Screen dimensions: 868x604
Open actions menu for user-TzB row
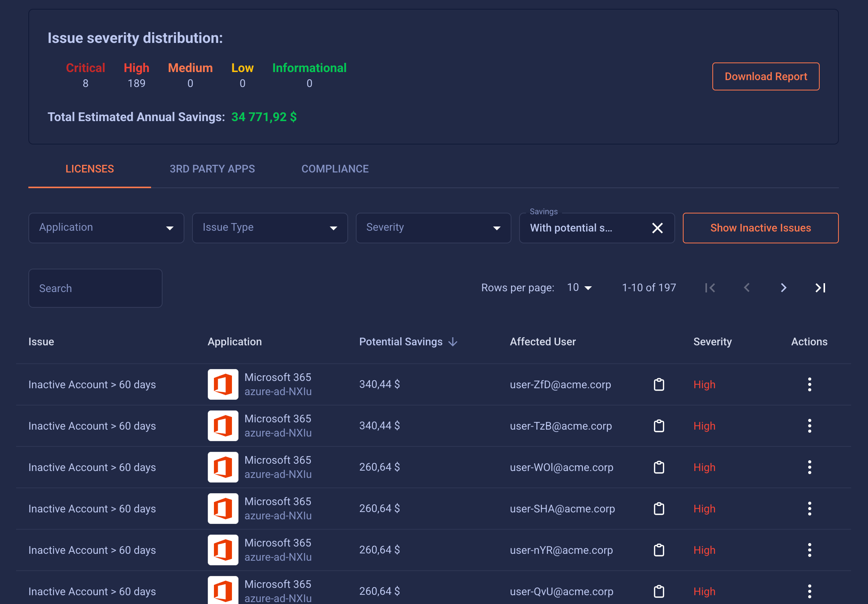coord(809,426)
